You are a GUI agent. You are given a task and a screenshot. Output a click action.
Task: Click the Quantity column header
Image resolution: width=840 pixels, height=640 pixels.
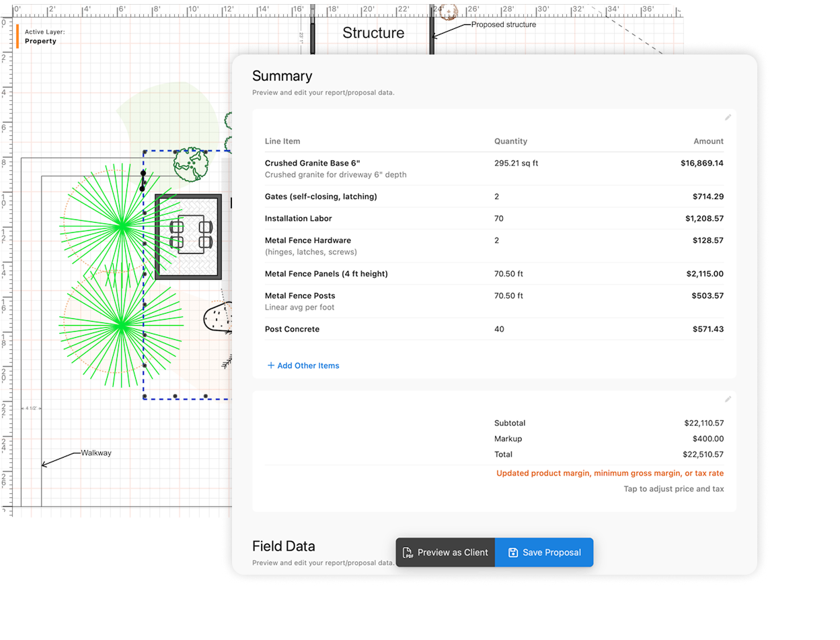tap(511, 141)
